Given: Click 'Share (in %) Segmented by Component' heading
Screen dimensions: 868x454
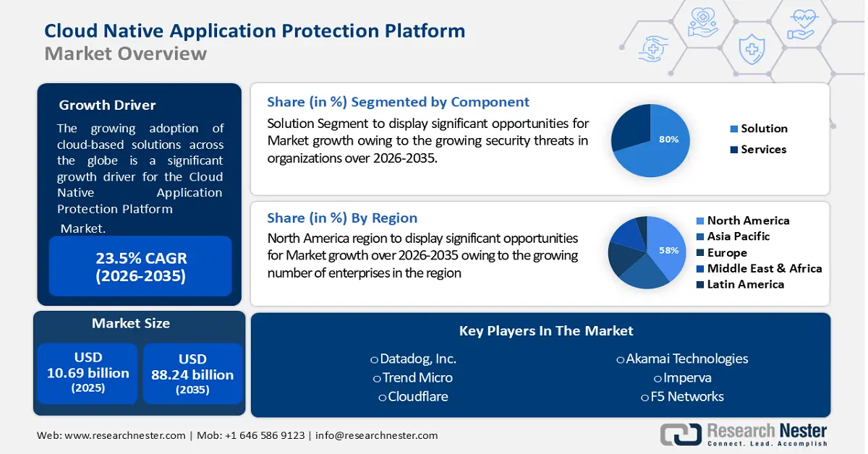Looking at the screenshot, I should point(398,102).
